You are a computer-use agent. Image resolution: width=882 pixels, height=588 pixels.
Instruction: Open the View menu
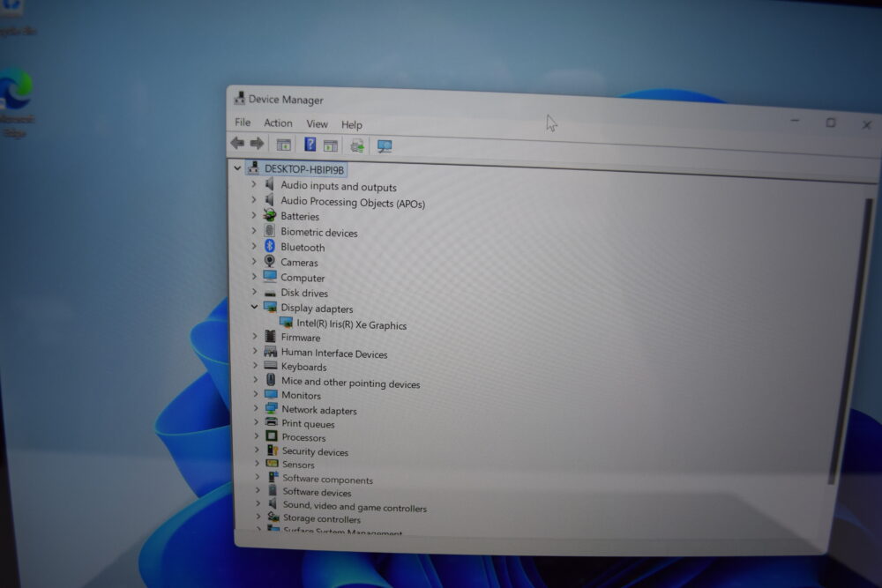click(317, 123)
